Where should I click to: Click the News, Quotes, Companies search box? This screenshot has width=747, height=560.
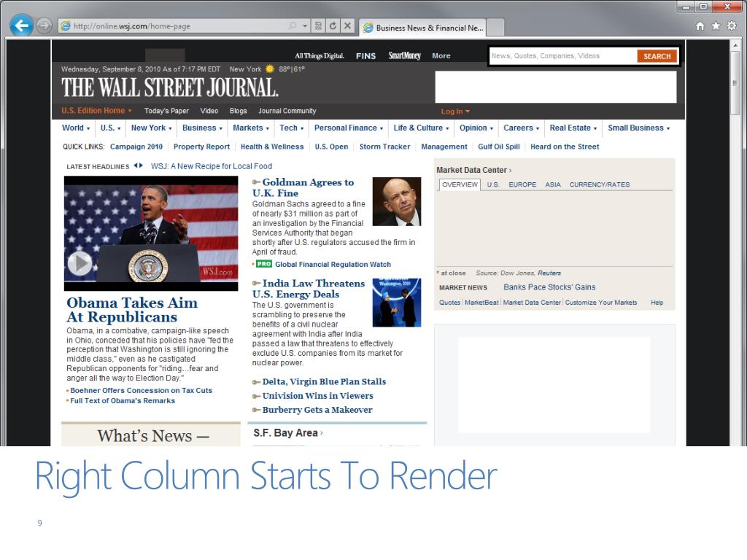pyautogui.click(x=563, y=55)
